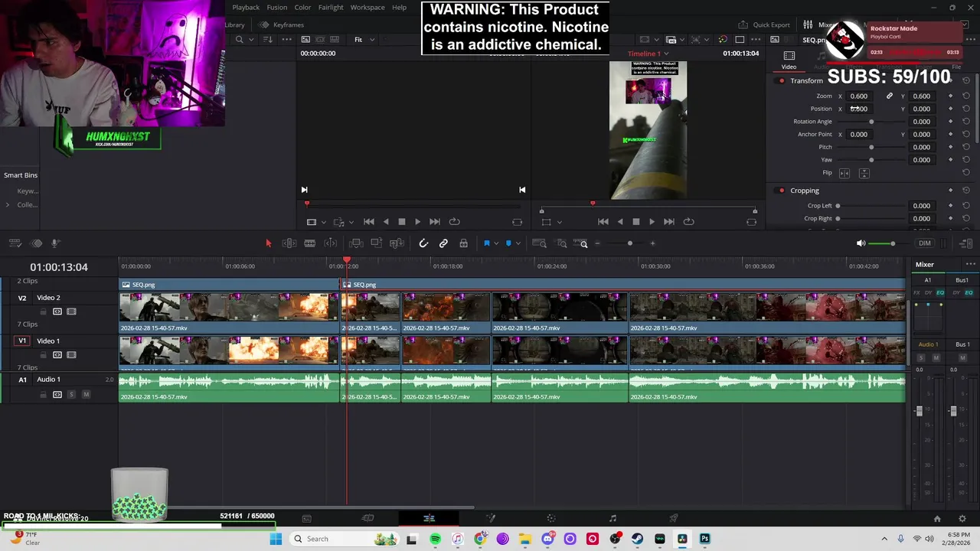The height and width of the screenshot is (551, 980).
Task: Open Spotify from the taskbar
Action: click(x=436, y=539)
